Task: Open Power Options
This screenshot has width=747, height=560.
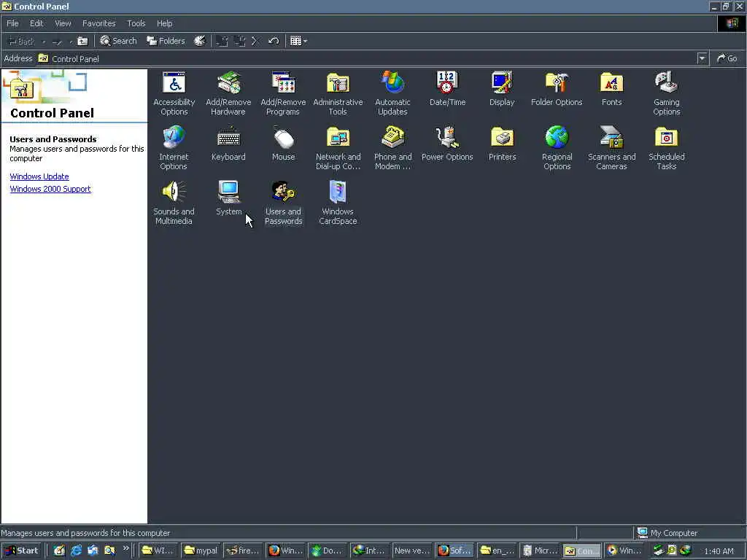Action: [447, 144]
